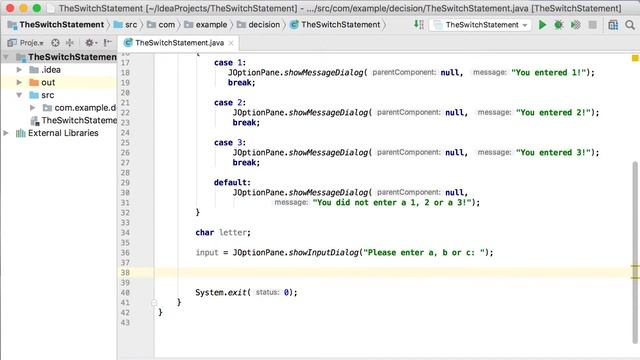This screenshot has width=640, height=360.
Task: Click 'default:' label in the code
Action: pos(232,182)
